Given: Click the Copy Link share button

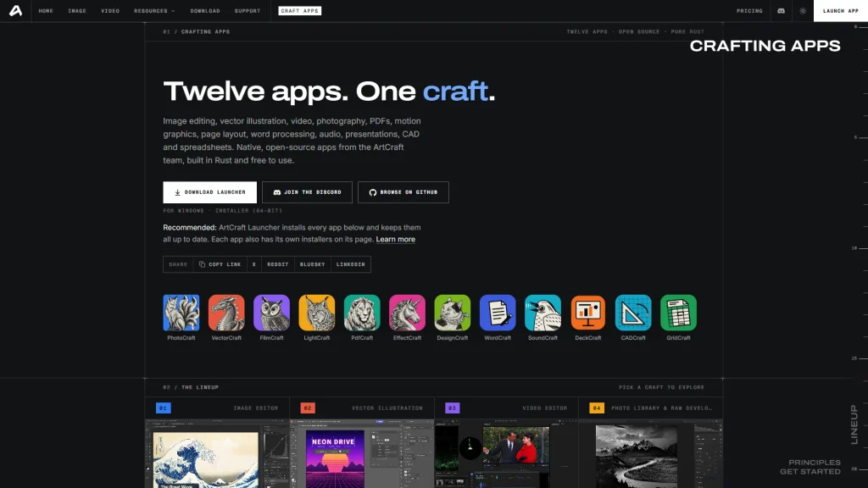Looking at the screenshot, I should pyautogui.click(x=220, y=264).
